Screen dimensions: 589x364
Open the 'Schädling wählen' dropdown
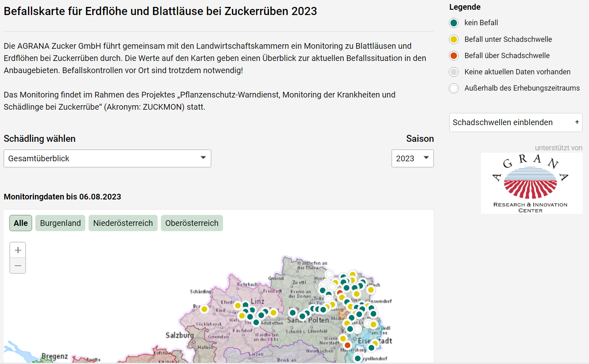point(107,158)
